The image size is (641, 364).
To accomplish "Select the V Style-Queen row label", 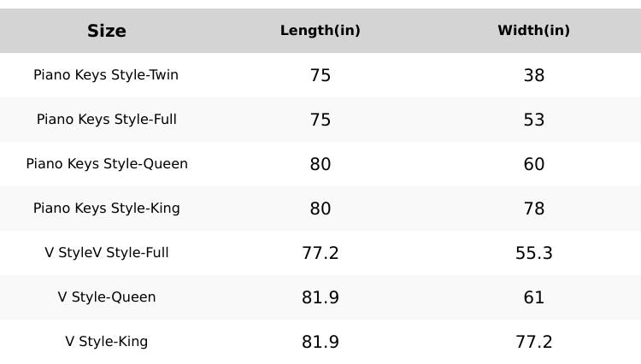I will click(x=107, y=297).
